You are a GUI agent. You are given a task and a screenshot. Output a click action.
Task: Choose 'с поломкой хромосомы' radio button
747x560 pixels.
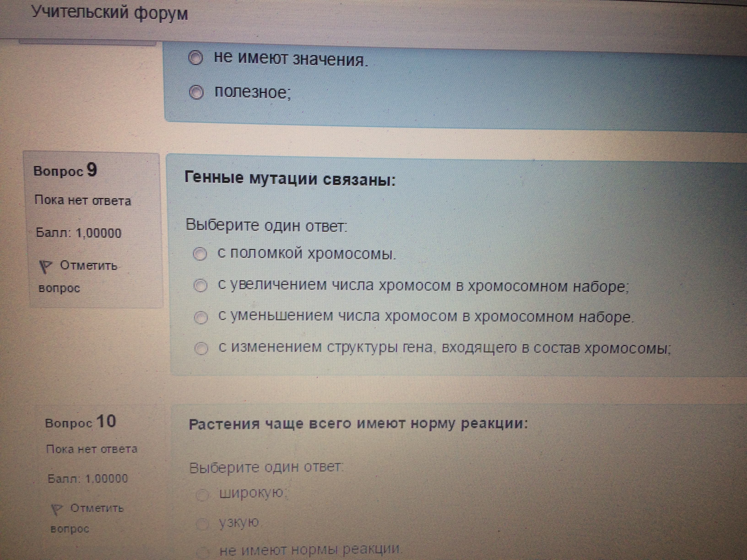[x=200, y=254]
